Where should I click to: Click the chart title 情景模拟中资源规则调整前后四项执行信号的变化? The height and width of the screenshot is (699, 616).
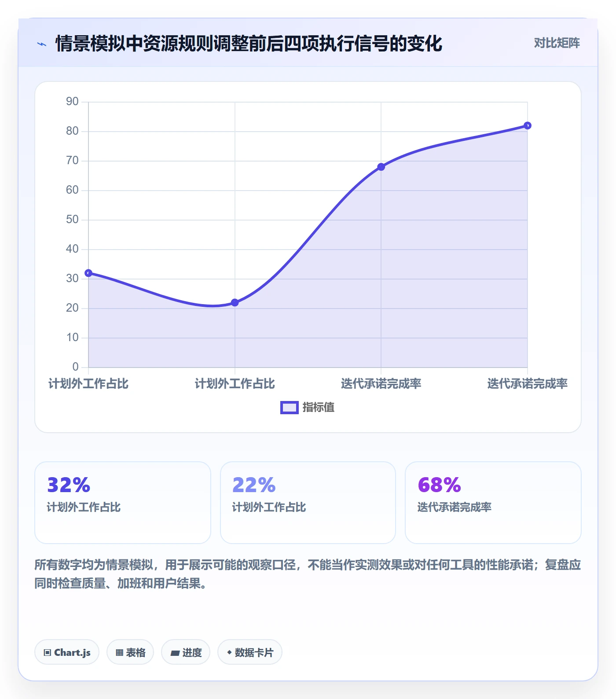pos(249,44)
